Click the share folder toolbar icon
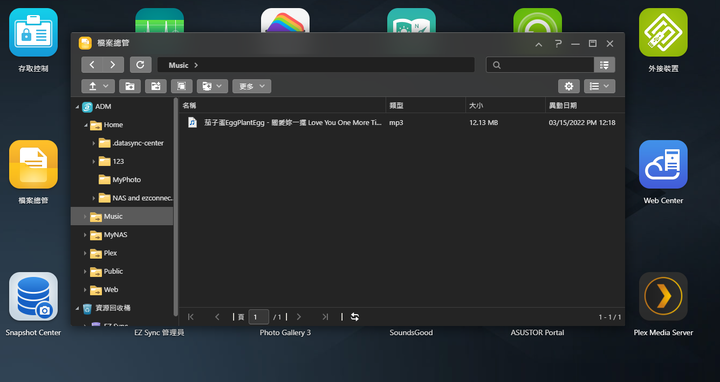The height and width of the screenshot is (382, 720). [156, 86]
